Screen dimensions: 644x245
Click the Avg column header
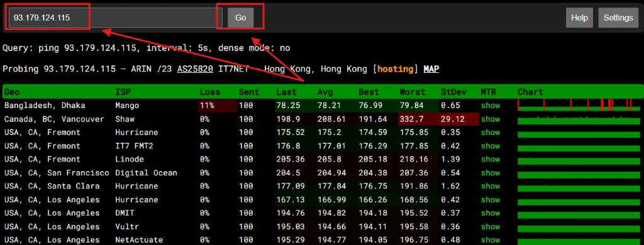click(325, 92)
